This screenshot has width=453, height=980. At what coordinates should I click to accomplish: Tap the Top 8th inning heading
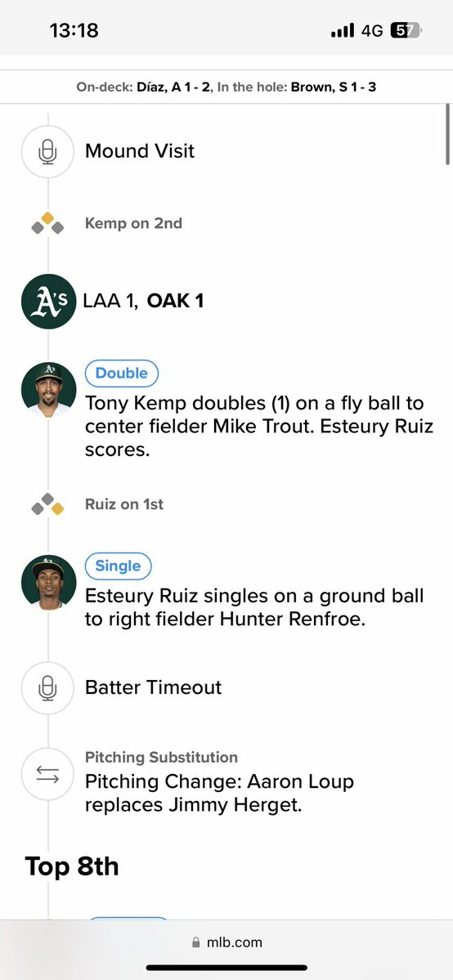point(72,867)
